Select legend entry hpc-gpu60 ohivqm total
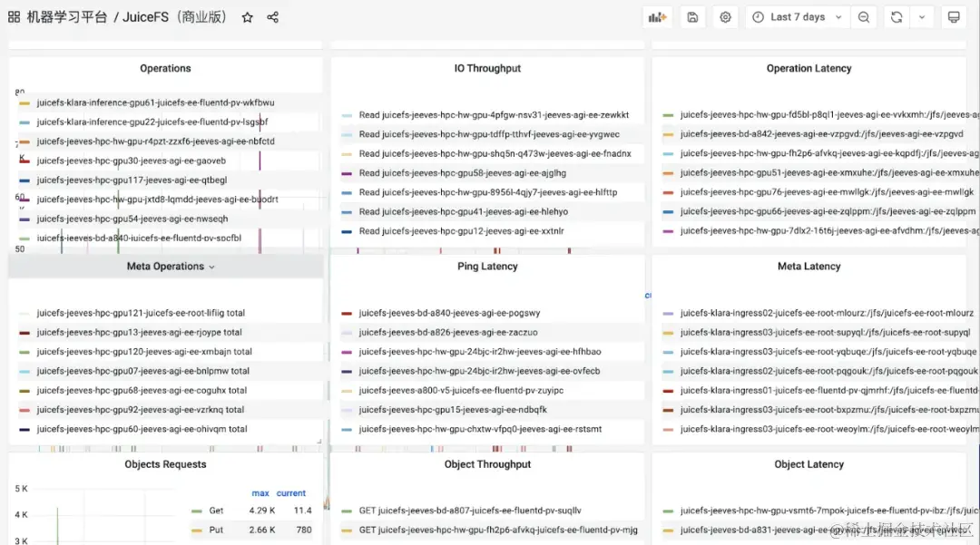The image size is (980, 545). [142, 429]
